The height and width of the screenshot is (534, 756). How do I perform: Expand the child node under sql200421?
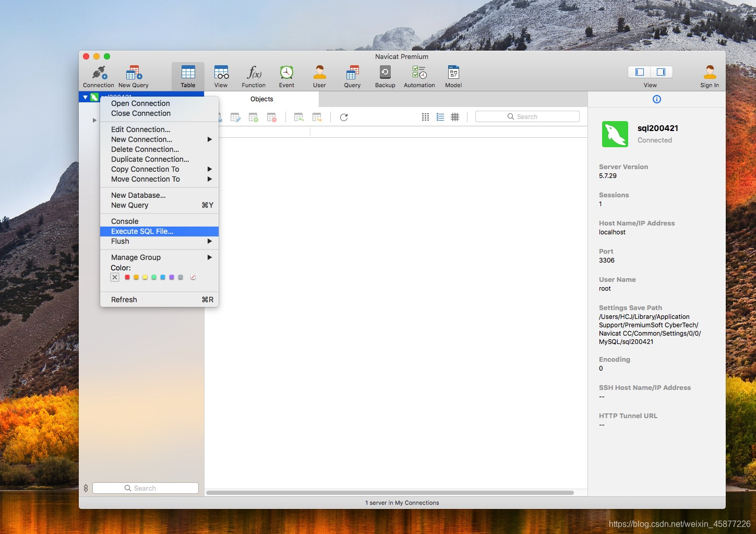(x=94, y=120)
